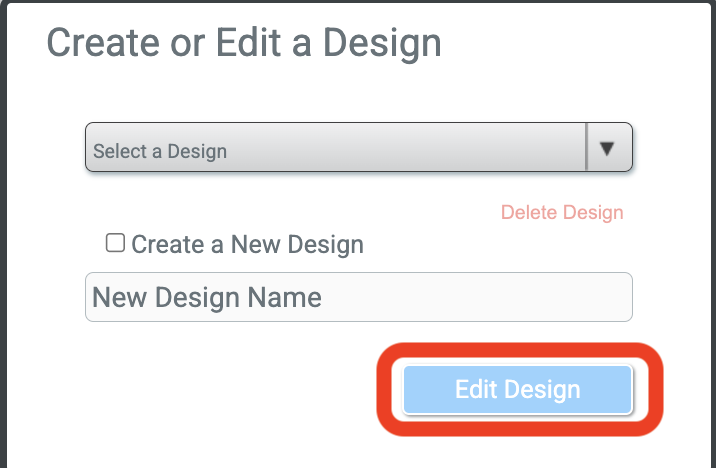Screen dimensions: 716x468
Task: Show design options with the black down arrow
Action: (x=607, y=148)
